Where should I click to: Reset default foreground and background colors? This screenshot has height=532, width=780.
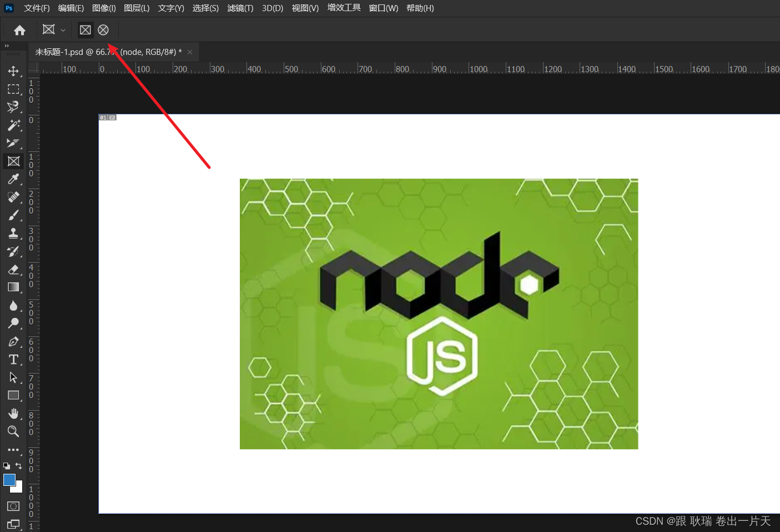7,466
